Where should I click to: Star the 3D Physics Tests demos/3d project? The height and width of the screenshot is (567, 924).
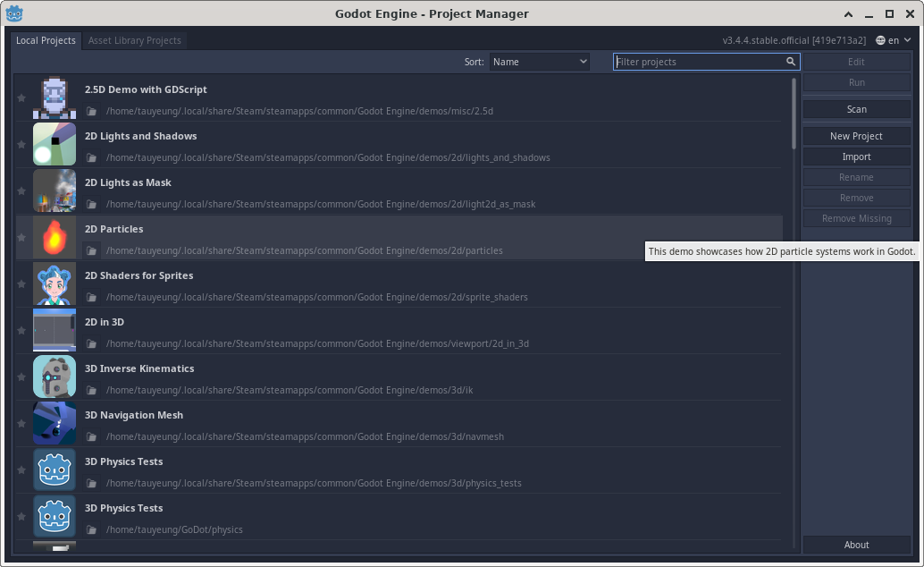(x=21, y=470)
